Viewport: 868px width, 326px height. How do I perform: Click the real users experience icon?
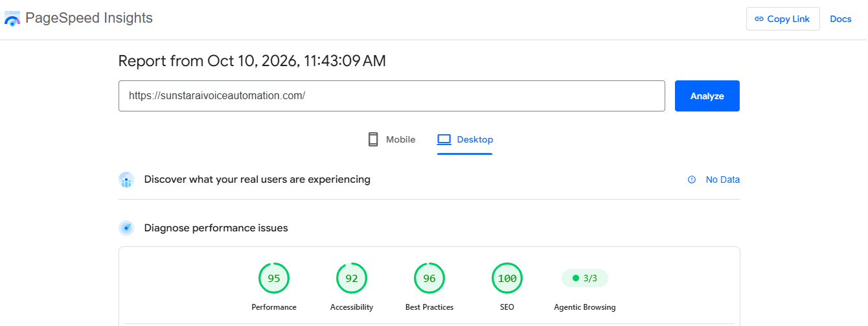coord(126,180)
